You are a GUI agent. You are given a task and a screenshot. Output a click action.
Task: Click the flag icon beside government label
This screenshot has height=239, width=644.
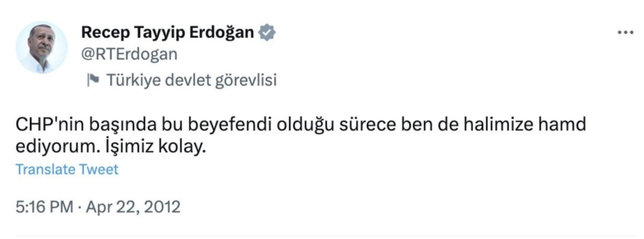coord(93,80)
